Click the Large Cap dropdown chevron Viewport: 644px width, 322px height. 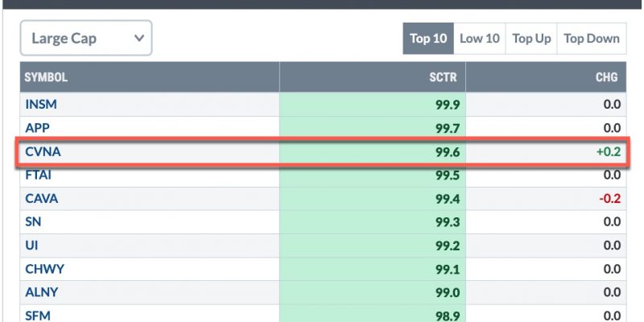tap(139, 38)
